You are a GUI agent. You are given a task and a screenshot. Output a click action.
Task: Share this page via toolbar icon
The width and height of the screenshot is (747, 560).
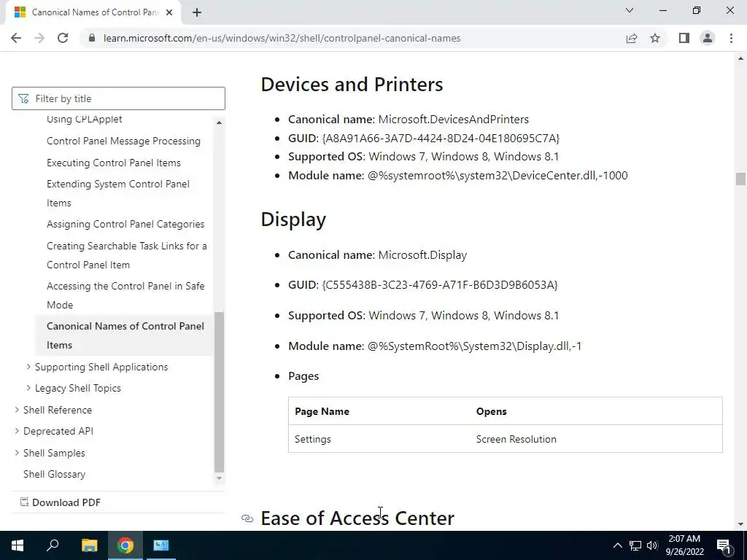coord(631,38)
